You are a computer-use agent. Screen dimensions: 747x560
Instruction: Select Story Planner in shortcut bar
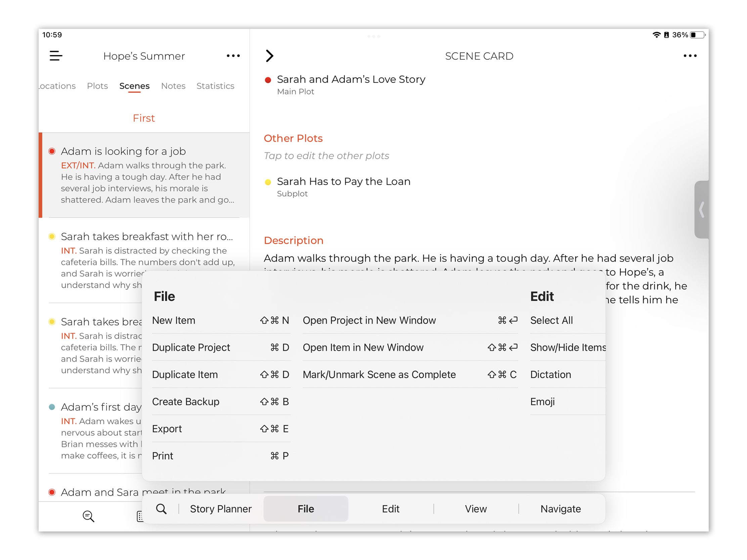click(221, 509)
